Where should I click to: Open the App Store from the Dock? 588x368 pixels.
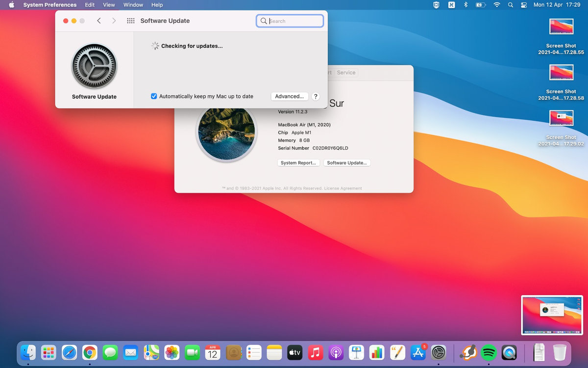coord(418,352)
